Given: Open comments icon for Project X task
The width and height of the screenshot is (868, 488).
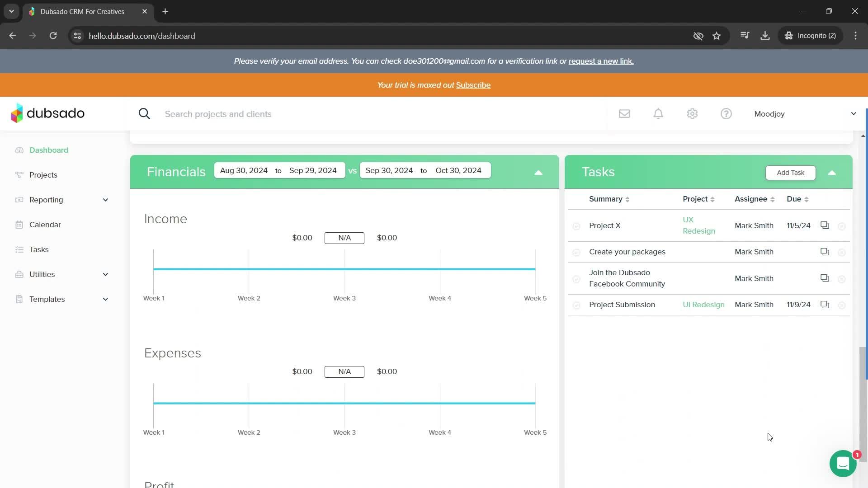Looking at the screenshot, I should tap(825, 225).
